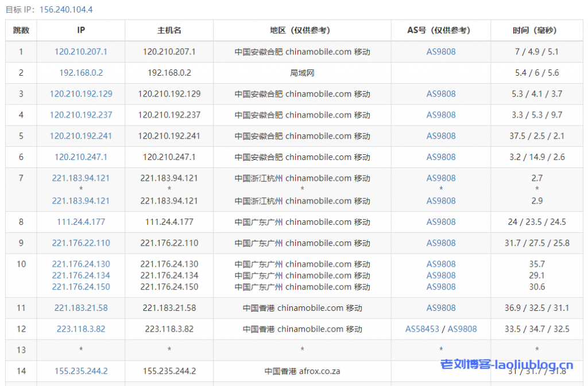Click the 192.168.0.2 IP link in hop 2
The width and height of the screenshot is (588, 386).
coord(81,73)
